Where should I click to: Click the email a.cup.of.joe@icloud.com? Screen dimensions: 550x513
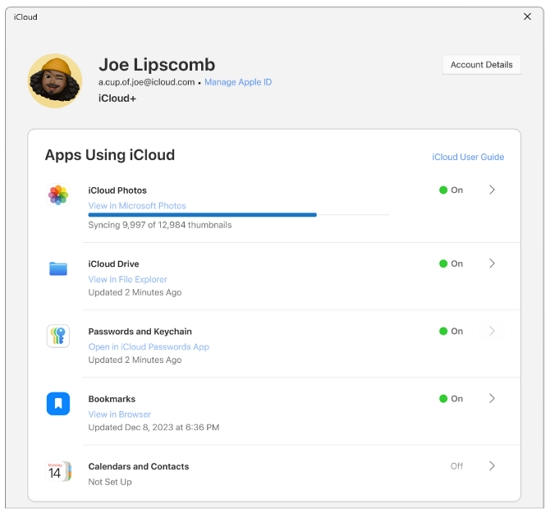click(146, 82)
